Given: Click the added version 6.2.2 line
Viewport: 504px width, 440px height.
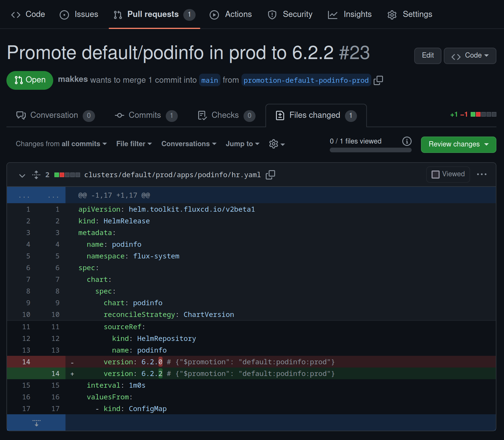Looking at the screenshot, I should pyautogui.click(x=281, y=374).
